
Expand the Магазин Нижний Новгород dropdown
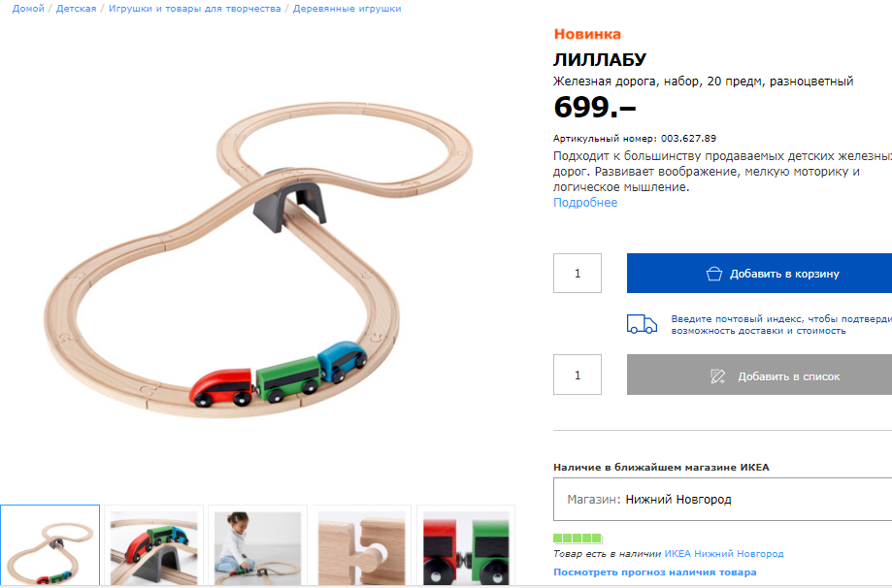click(x=722, y=500)
